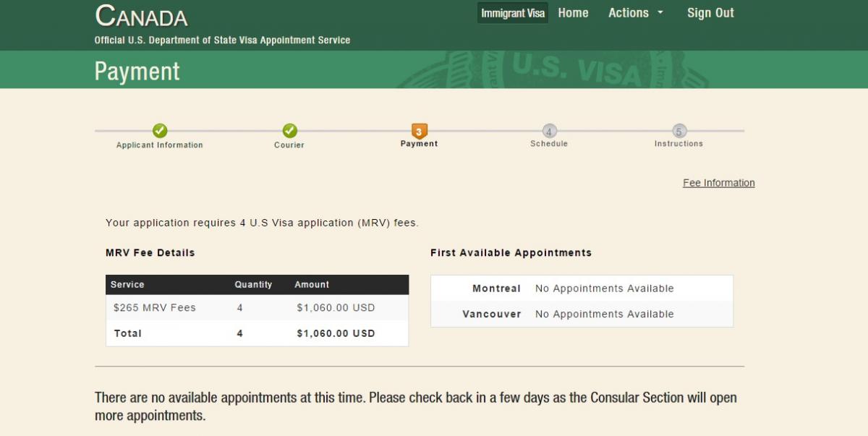Select the Courier step label
Image resolution: width=868 pixels, height=436 pixels.
click(289, 145)
